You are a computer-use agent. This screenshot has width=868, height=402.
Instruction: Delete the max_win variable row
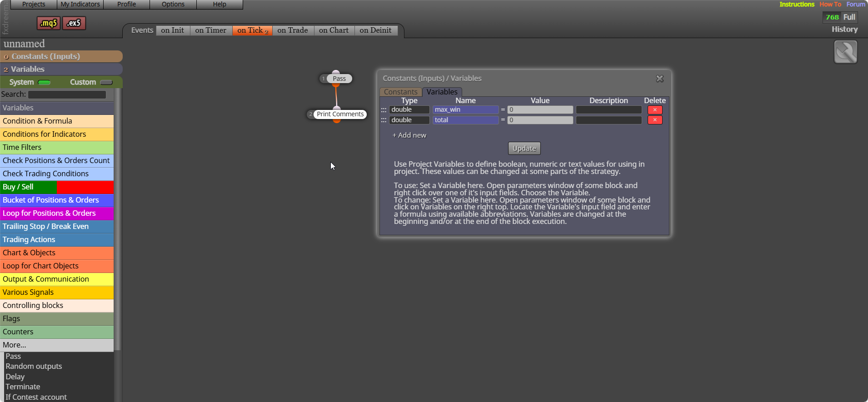click(x=655, y=110)
